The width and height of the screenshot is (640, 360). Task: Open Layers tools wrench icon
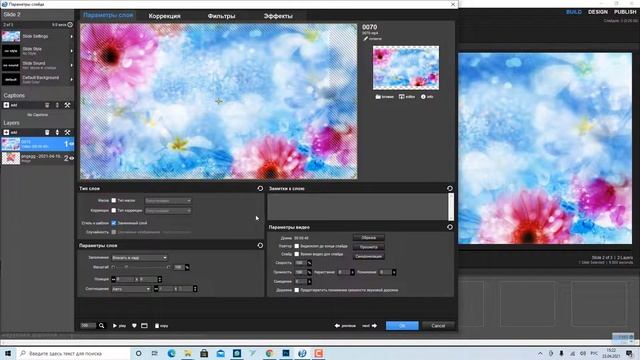(x=67, y=132)
